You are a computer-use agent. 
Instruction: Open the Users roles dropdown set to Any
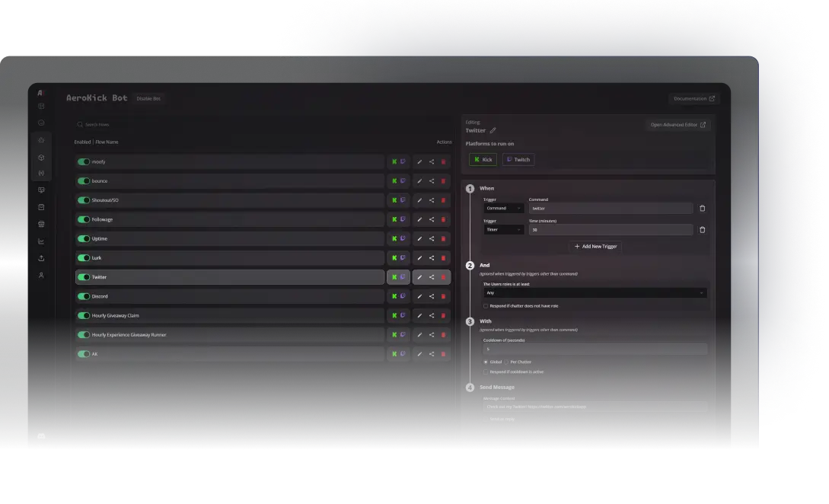tap(595, 292)
